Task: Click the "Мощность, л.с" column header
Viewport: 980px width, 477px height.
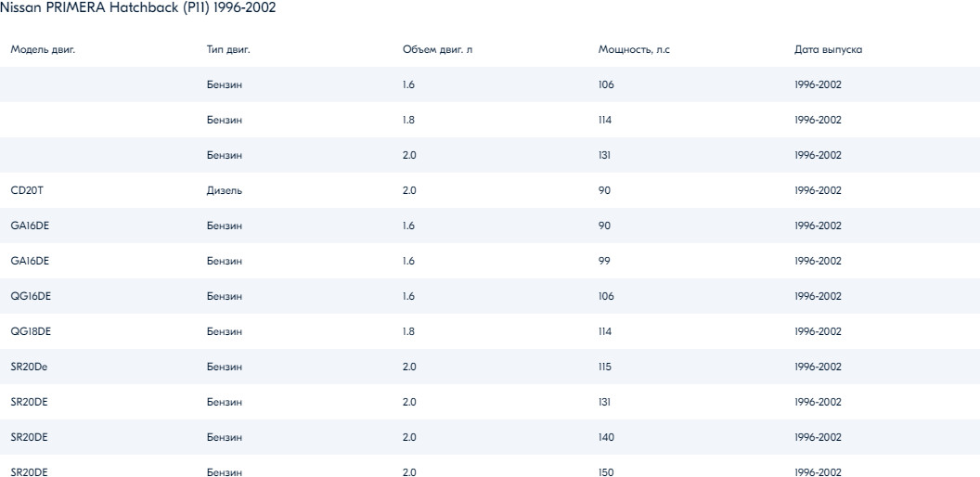Action: coord(634,49)
